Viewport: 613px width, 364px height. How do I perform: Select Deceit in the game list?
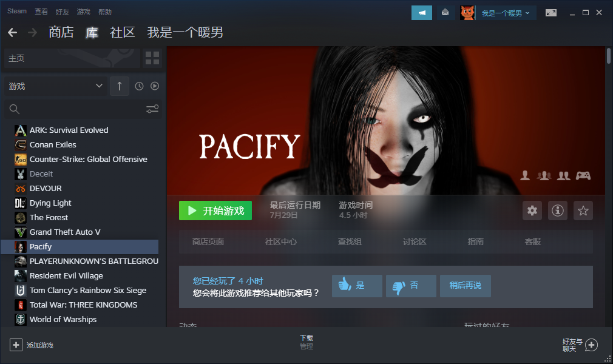[80, 174]
